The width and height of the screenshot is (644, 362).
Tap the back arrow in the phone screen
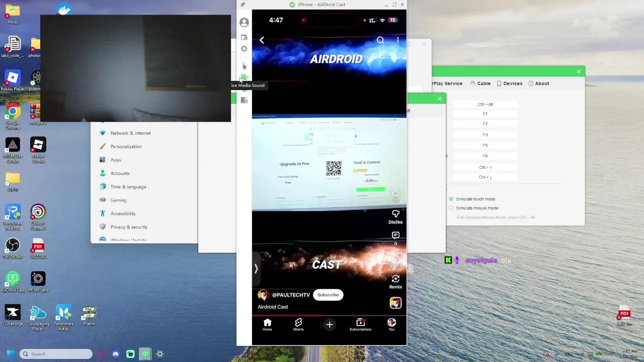262,40
